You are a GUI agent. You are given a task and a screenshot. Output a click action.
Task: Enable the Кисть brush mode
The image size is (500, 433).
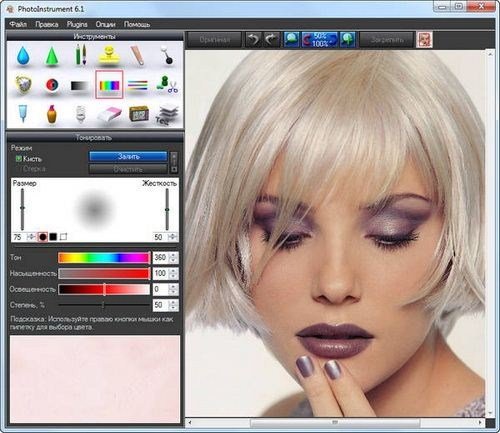click(x=29, y=159)
